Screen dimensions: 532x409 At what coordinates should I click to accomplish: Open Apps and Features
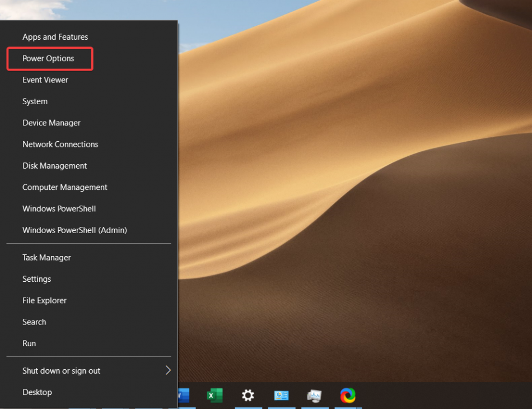pos(88,37)
